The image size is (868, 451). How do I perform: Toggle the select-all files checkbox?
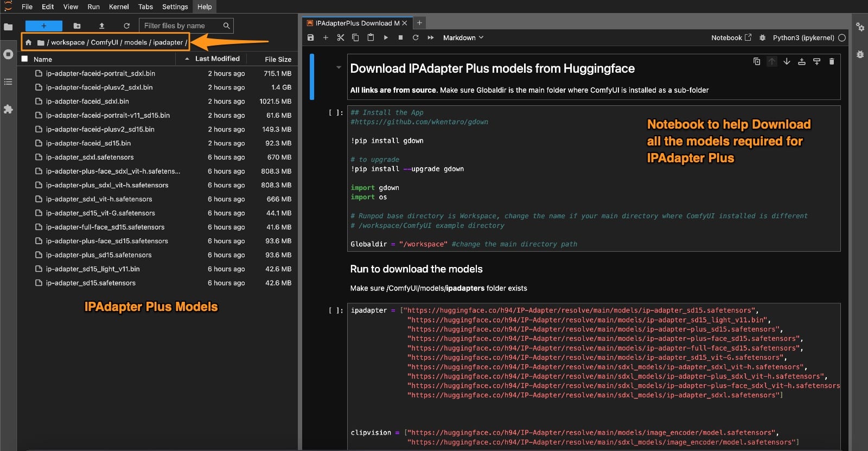[x=24, y=59]
